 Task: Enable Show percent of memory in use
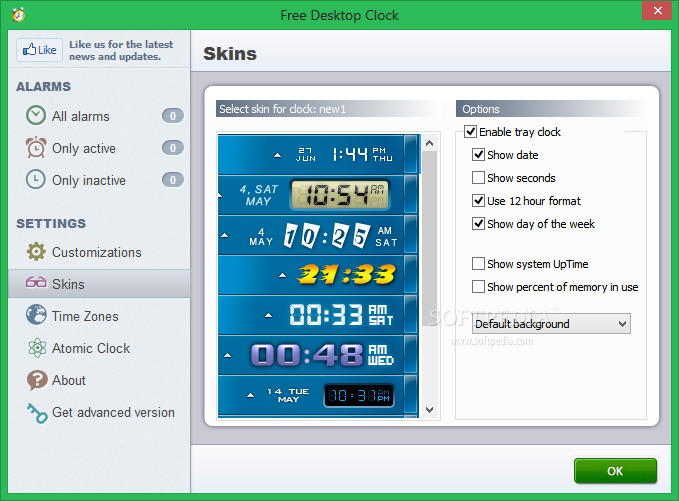(x=479, y=287)
